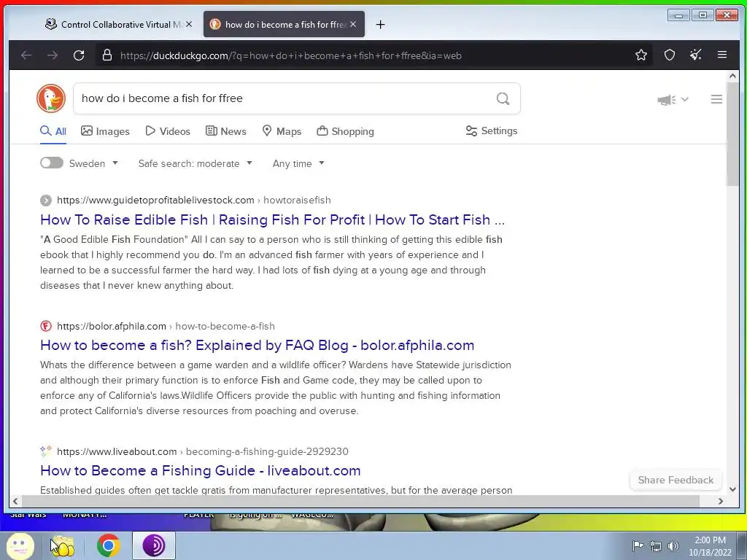This screenshot has width=747, height=560.
Task: Bookmark this page with the star icon
Action: pos(641,55)
